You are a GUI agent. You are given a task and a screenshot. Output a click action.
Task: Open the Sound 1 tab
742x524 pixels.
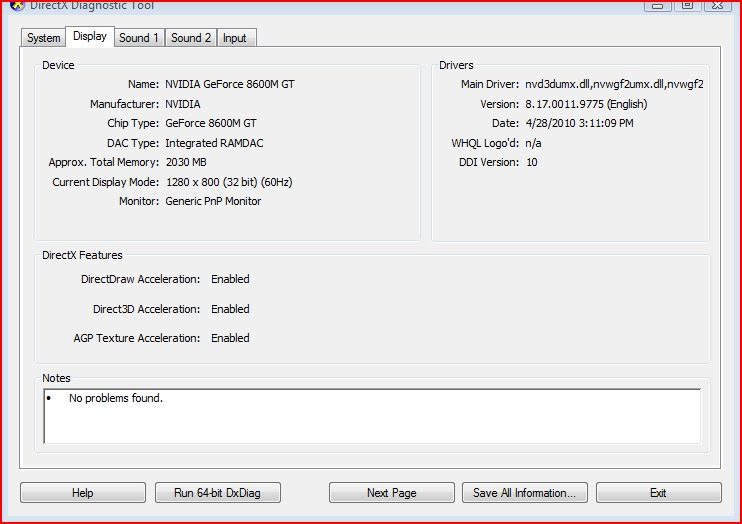click(139, 38)
